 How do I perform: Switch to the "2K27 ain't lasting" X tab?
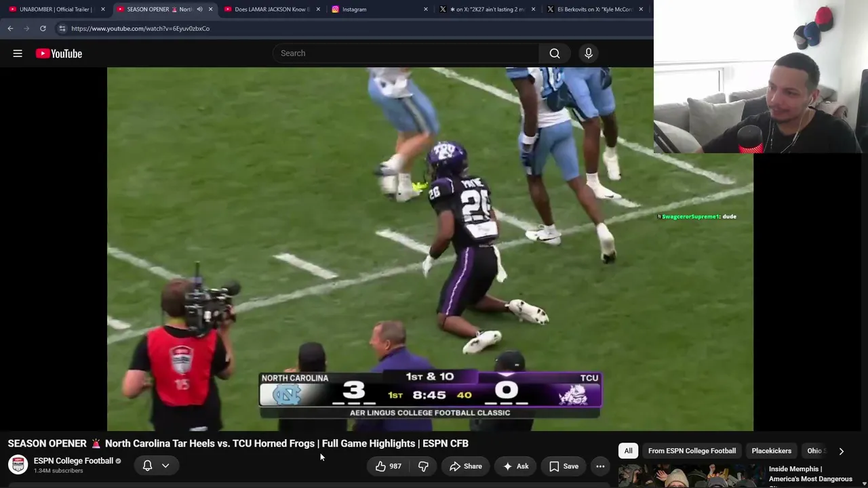pyautogui.click(x=486, y=9)
